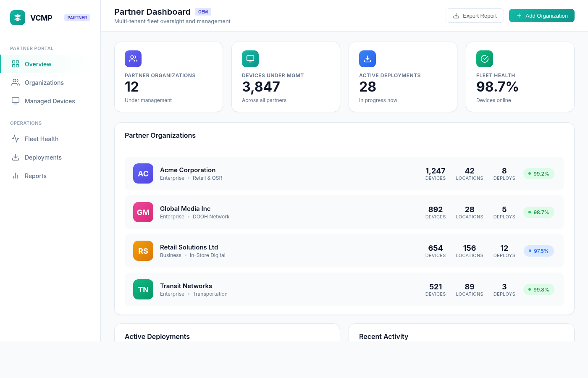Open the Overview sidebar item
Image resolution: width=588 pixels, height=378 pixels.
[38, 64]
